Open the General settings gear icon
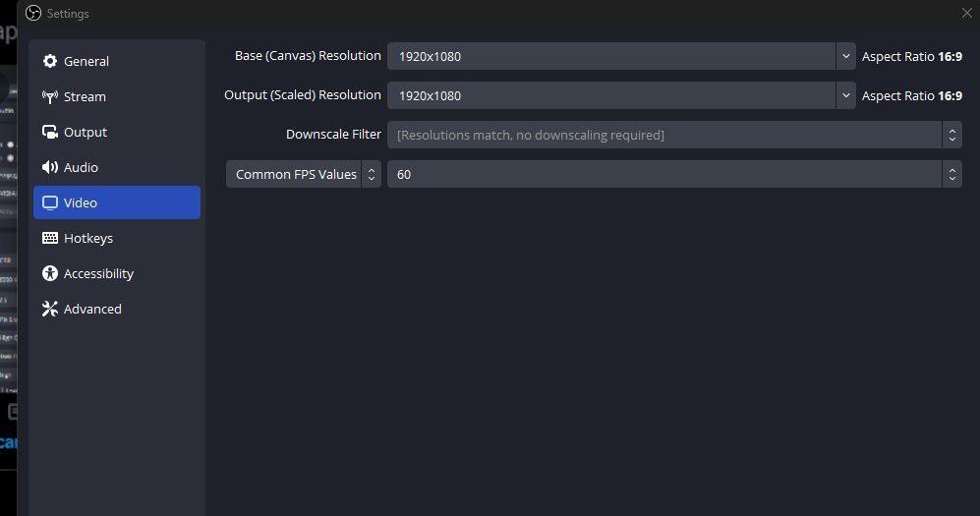Viewport: 980px width, 516px height. point(50,61)
